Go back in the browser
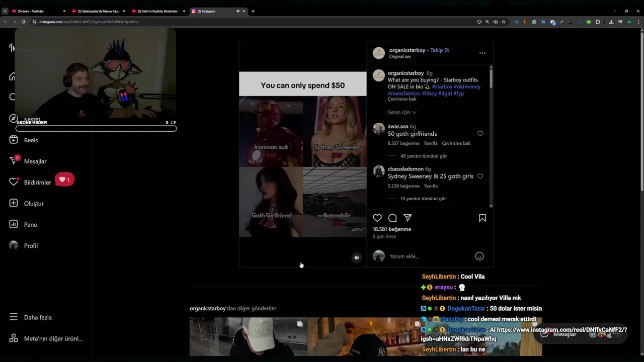The width and height of the screenshot is (644, 362). point(5,22)
